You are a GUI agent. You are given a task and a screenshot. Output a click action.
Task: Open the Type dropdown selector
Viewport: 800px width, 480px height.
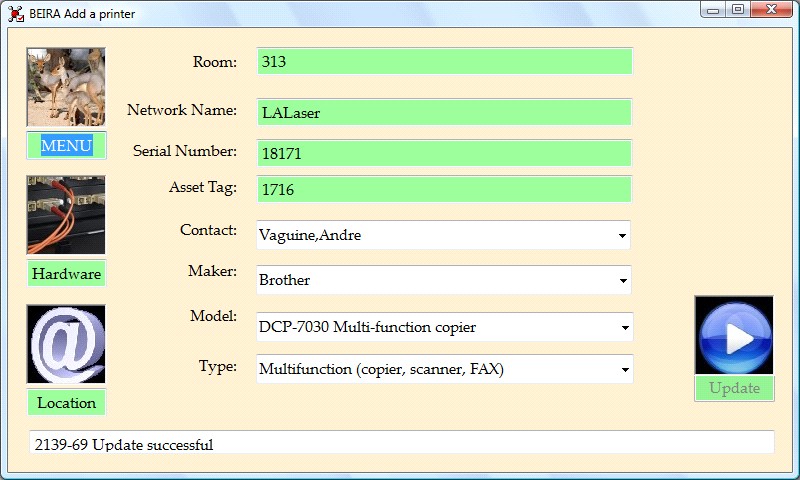click(x=624, y=369)
